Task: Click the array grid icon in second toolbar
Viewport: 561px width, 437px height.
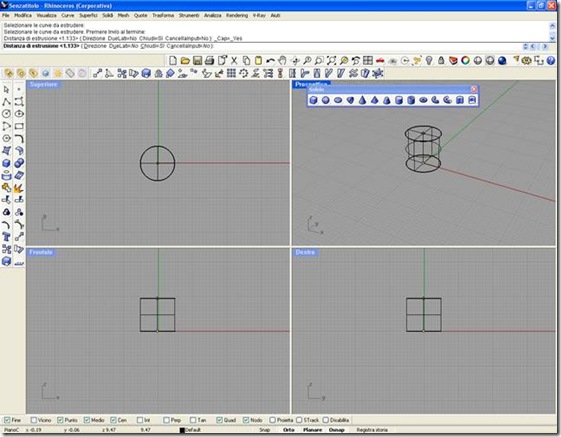Action: 231,73
